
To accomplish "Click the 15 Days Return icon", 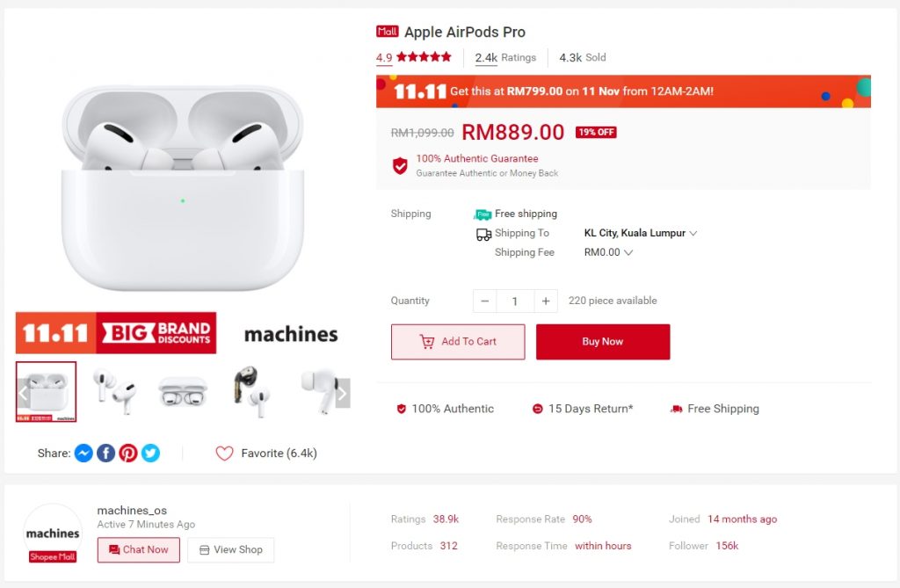I will (538, 409).
